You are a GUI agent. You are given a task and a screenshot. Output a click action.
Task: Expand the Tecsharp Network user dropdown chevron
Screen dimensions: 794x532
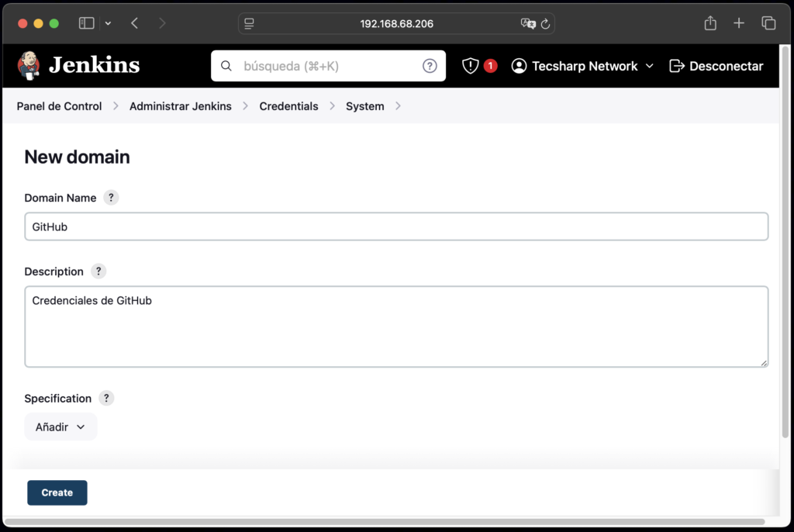tap(650, 66)
